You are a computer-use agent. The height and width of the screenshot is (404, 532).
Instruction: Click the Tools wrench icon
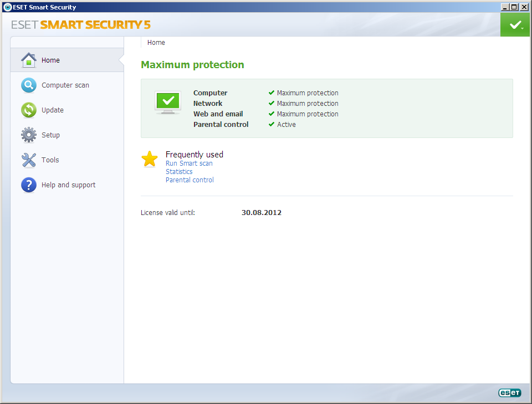click(29, 160)
